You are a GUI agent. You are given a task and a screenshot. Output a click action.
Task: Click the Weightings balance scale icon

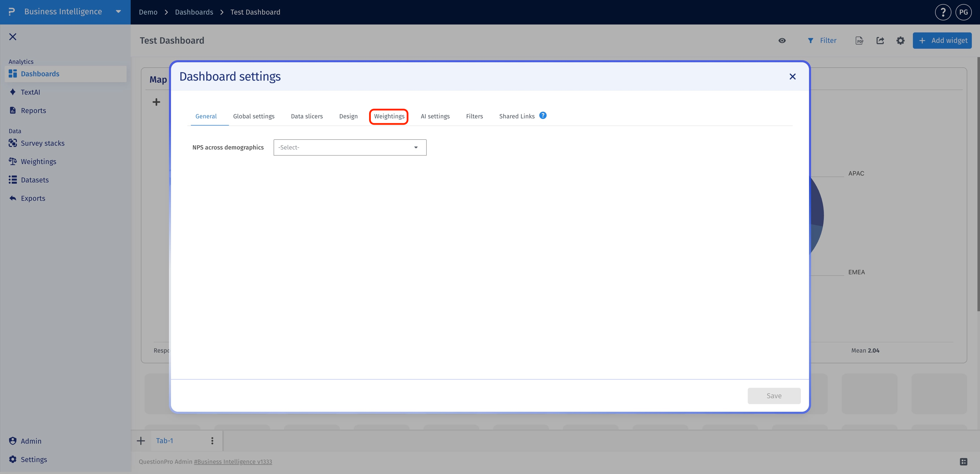[x=13, y=161]
